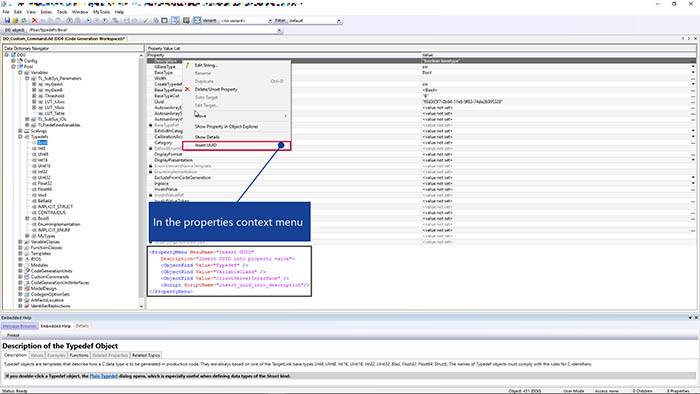
Task: Collapse the Typedefs node in navigator
Action: point(20,137)
